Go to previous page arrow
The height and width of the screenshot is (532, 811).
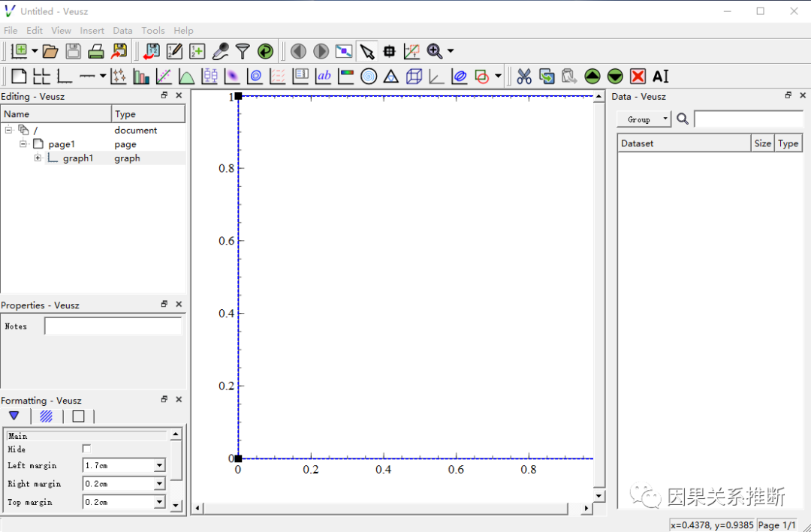click(298, 51)
